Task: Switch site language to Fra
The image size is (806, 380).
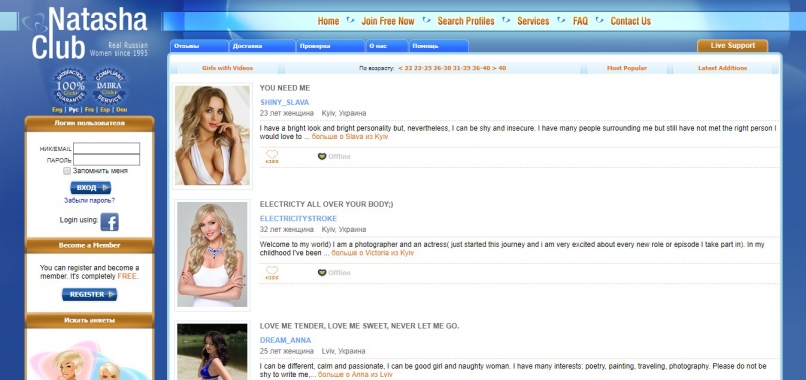Action: tap(89, 110)
